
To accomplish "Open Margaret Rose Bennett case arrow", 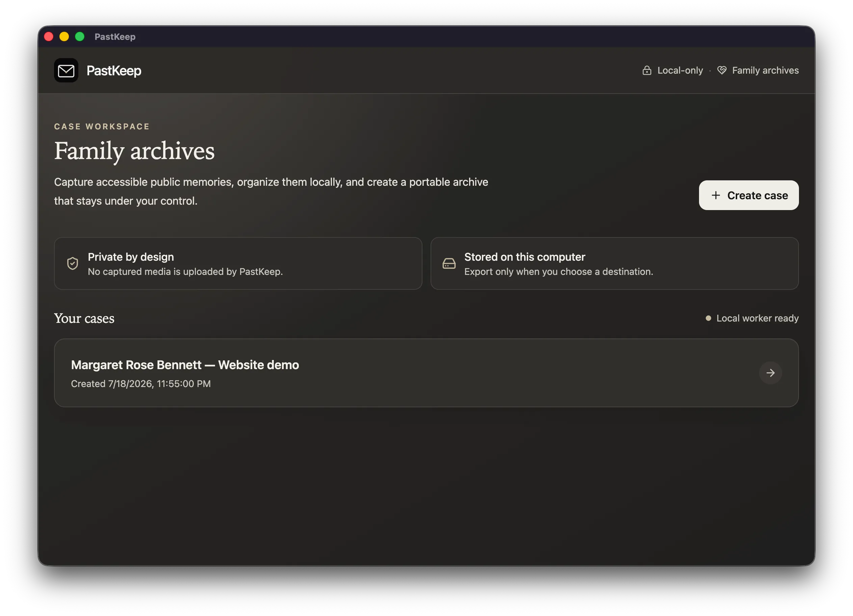I will (x=771, y=373).
